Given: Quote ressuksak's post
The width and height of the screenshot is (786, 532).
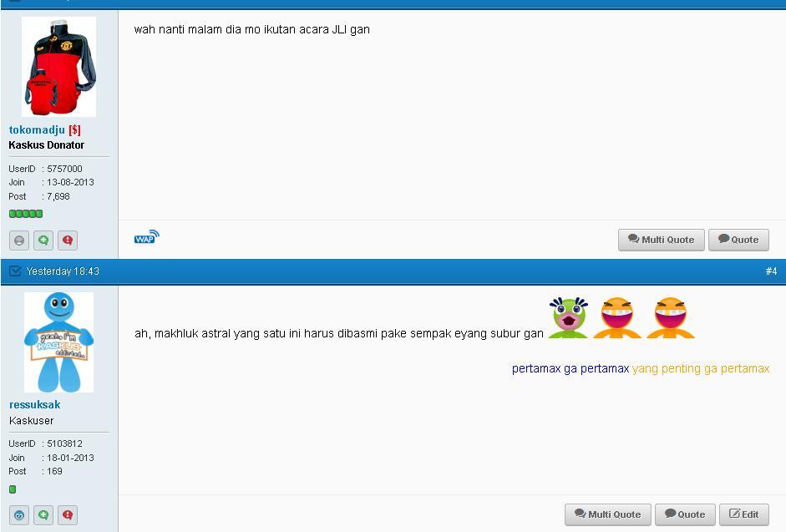Looking at the screenshot, I should coord(685,514).
